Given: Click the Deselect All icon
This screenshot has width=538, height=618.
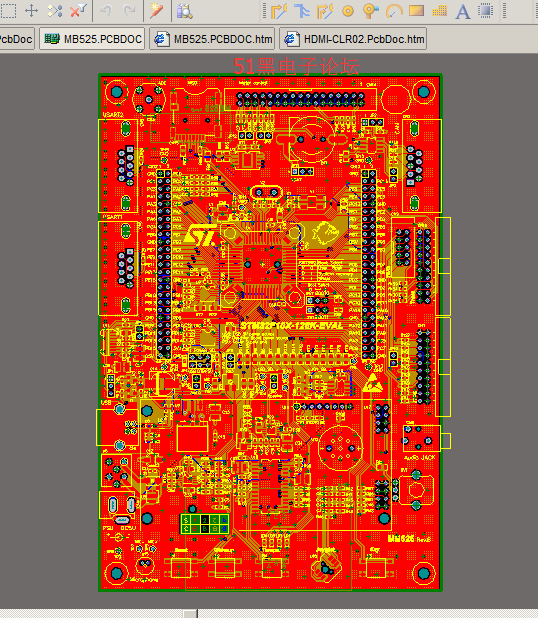Looking at the screenshot, I should pyautogui.click(x=55, y=11).
